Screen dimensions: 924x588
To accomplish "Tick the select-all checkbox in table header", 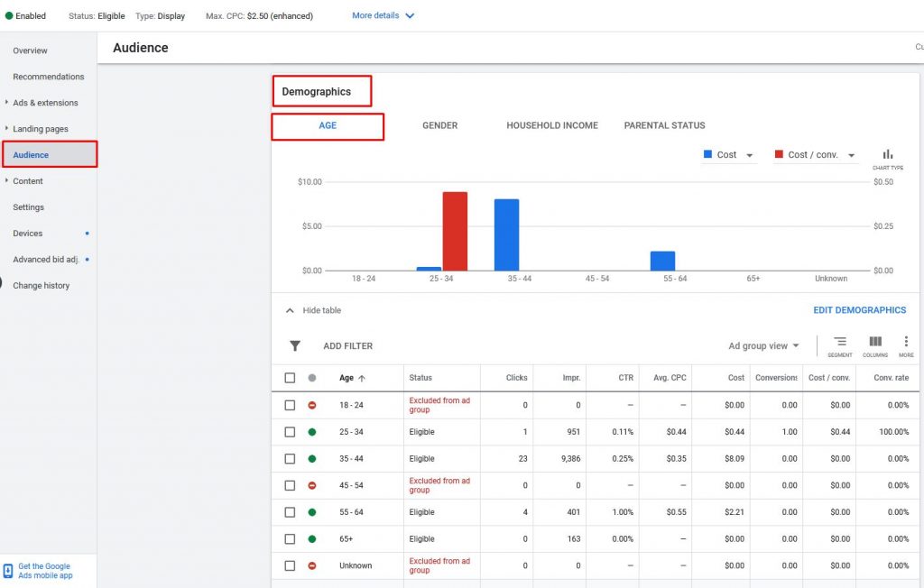I will 290,379.
